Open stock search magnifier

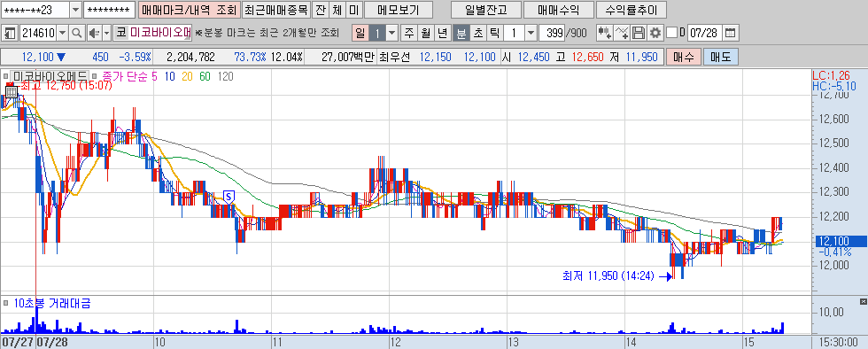pos(77,34)
